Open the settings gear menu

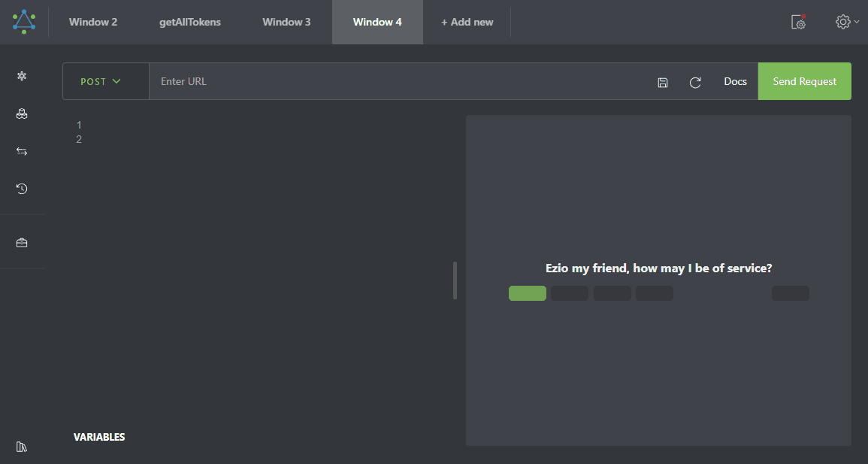847,22
